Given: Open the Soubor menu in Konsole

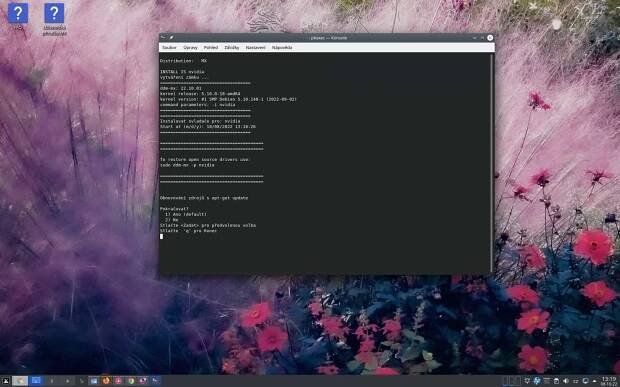Looking at the screenshot, I should [x=169, y=47].
